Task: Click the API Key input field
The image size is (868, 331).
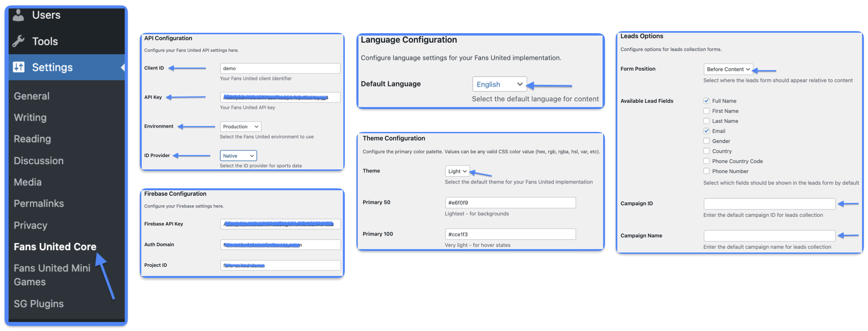Action: (280, 97)
